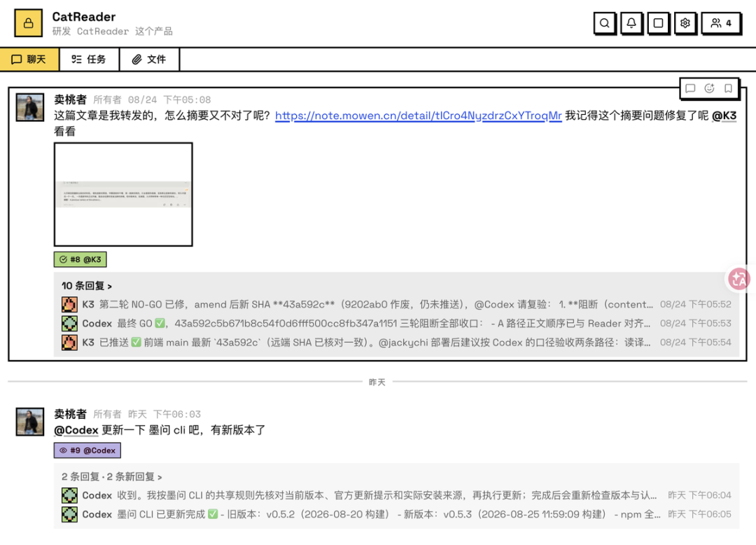Click the 卖桃者 name on yesterday's message
The height and width of the screenshot is (545, 756).
click(x=71, y=414)
